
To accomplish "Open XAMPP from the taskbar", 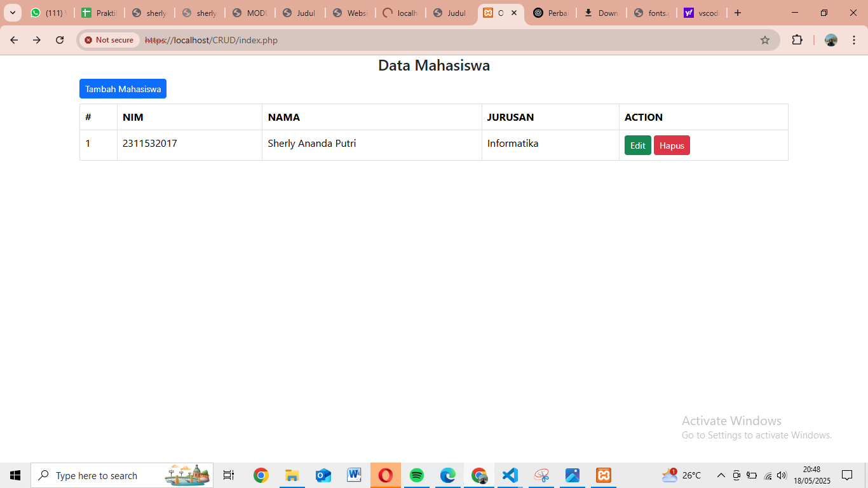I will tap(603, 475).
